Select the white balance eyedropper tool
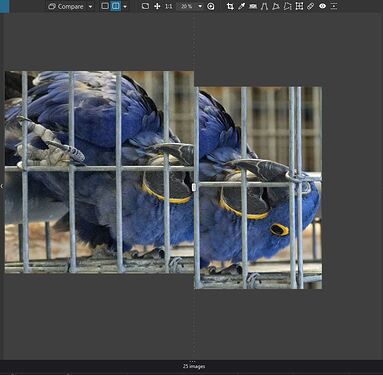Viewport: 383px width, 375px height. [242, 6]
